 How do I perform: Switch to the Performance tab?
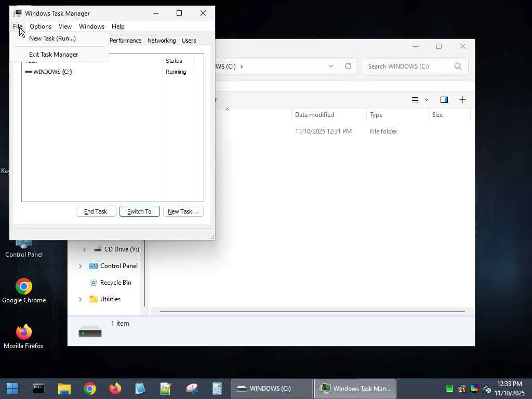(x=126, y=41)
